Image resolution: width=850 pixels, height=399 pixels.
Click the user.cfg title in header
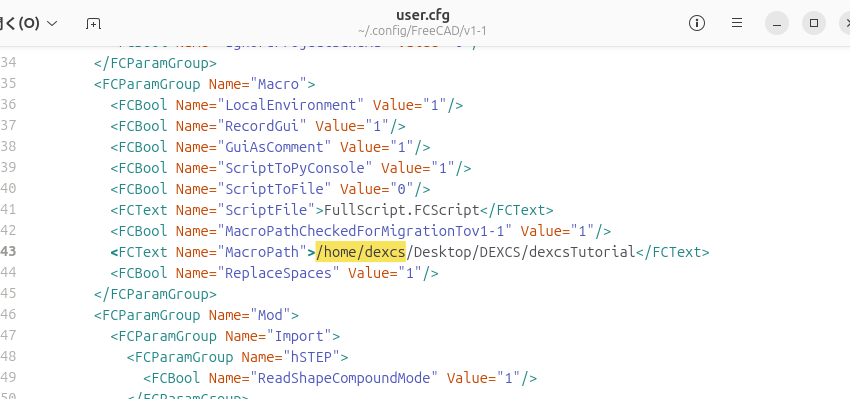(423, 15)
